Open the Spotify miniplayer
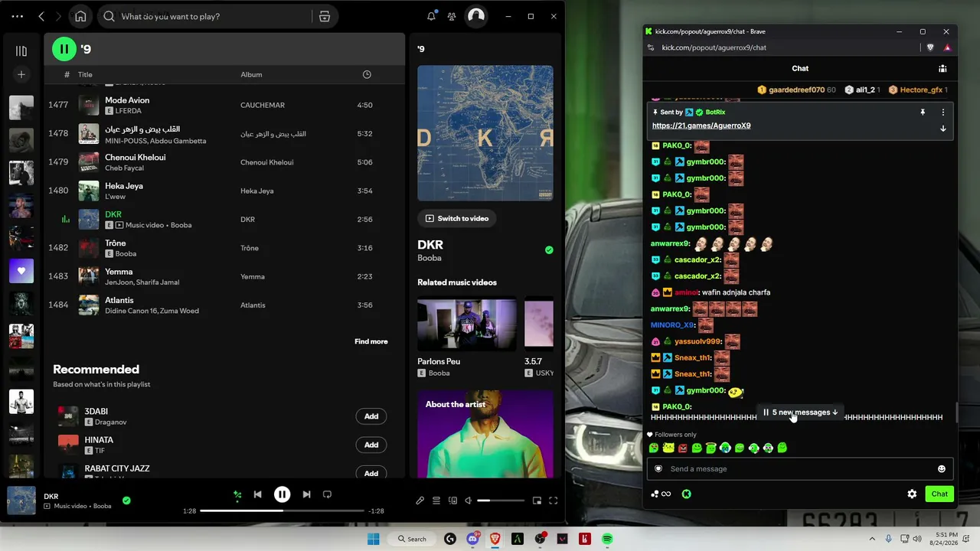This screenshot has height=551, width=980. 537,500
